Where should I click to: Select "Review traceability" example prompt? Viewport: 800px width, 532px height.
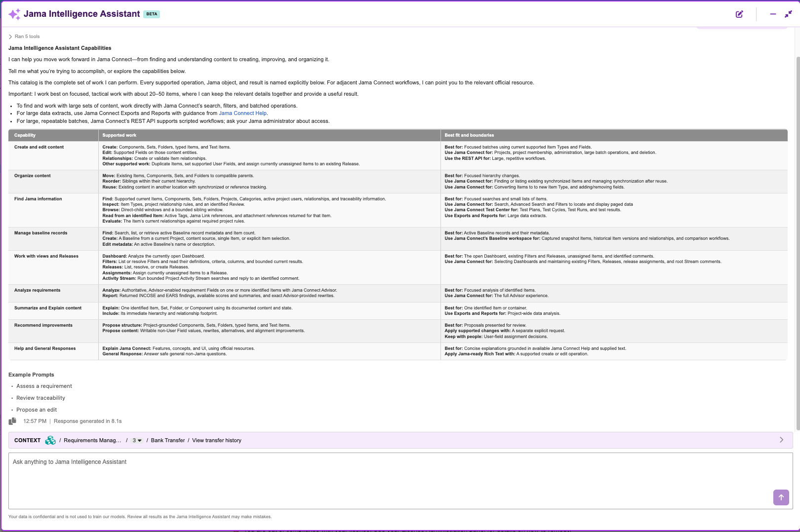click(40, 398)
